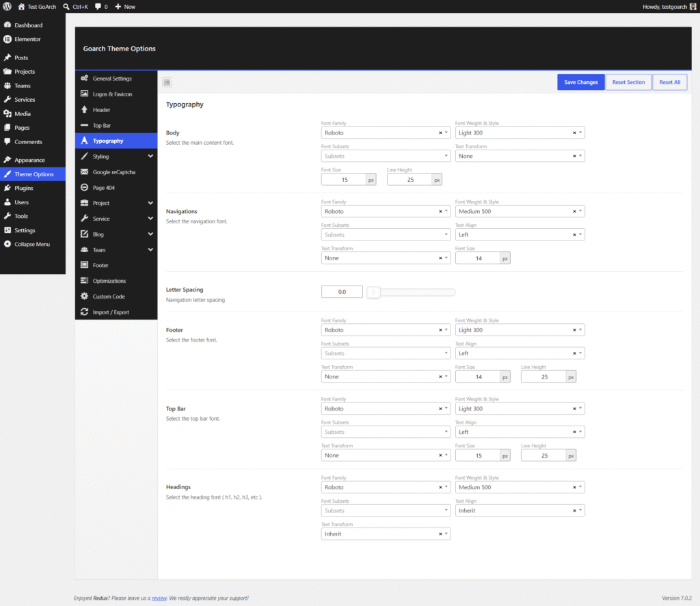The width and height of the screenshot is (700, 606).
Task: Switch to the Top Bar section
Action: 116,126
